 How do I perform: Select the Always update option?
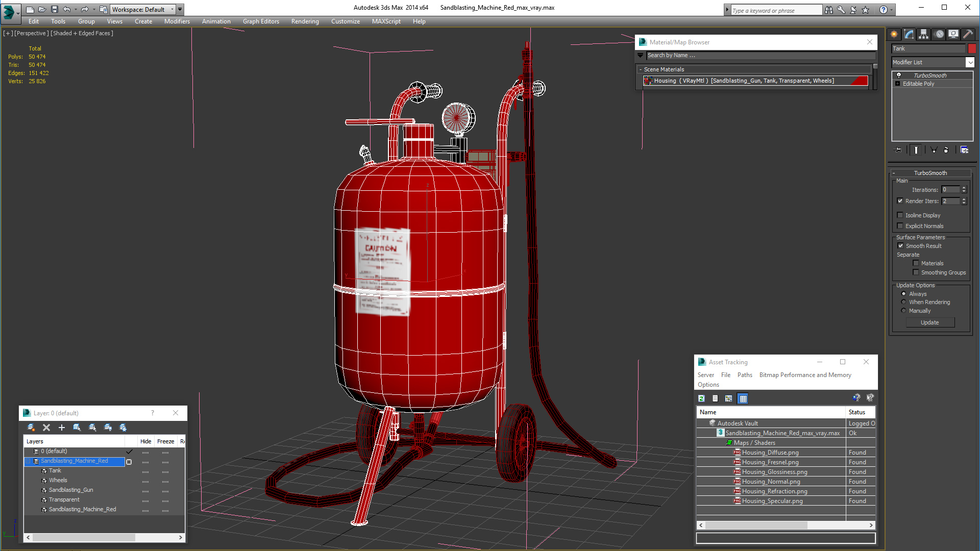(904, 294)
